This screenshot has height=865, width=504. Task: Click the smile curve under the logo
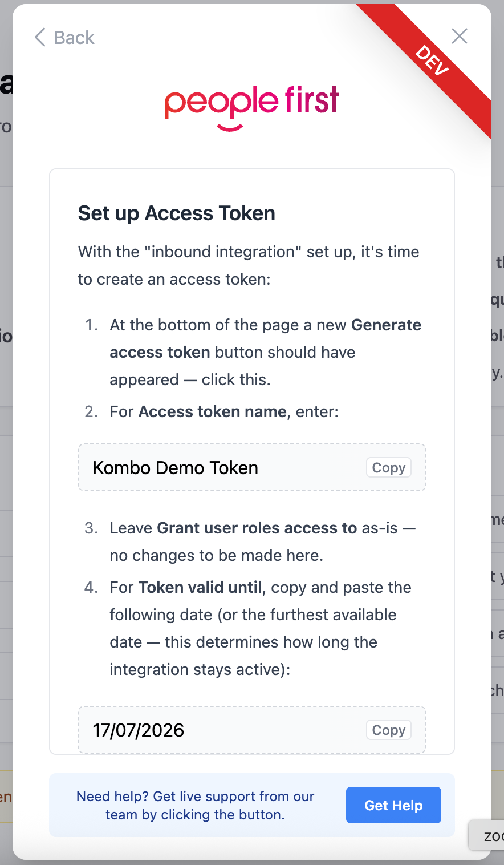pyautogui.click(x=230, y=126)
